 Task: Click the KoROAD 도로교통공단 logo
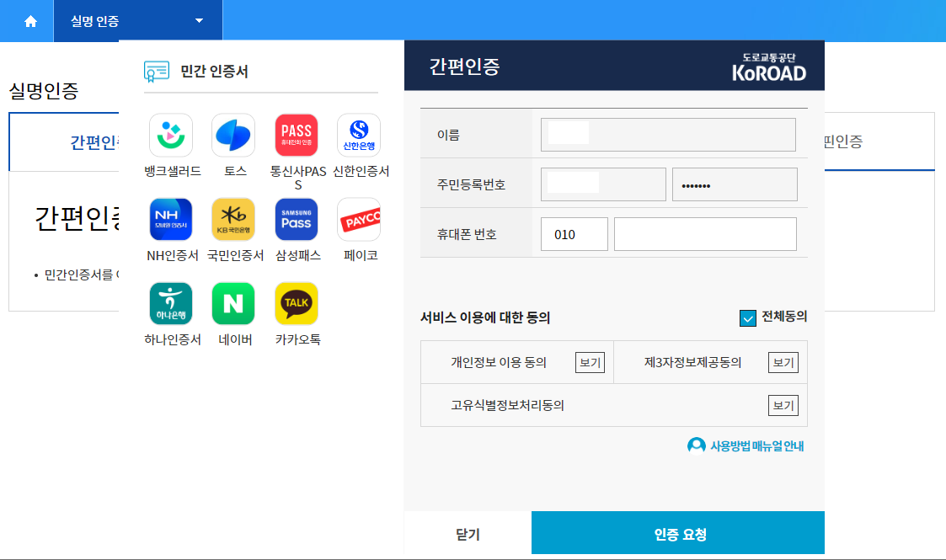point(769,67)
